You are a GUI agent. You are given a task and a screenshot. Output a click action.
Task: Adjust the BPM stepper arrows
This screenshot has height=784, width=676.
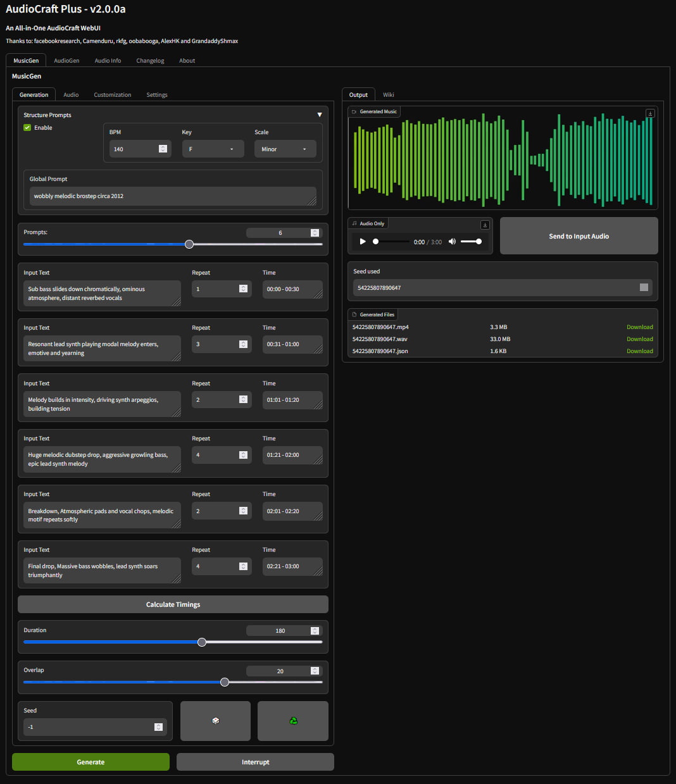(163, 149)
